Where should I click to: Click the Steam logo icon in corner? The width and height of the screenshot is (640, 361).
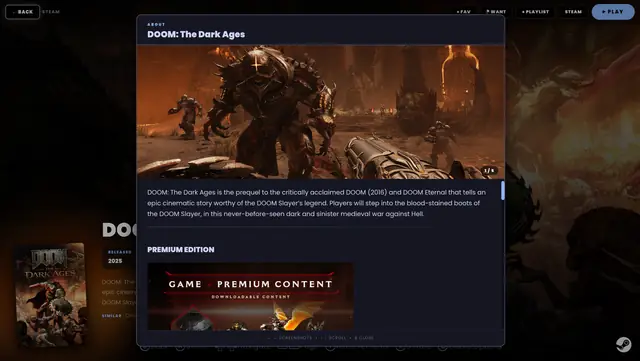(623, 344)
